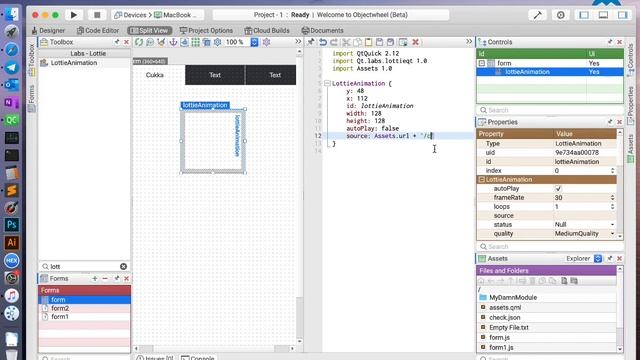Click the paste clipboard icon in editor toolbar
This screenshot has width=640, height=360.
tap(368, 42)
